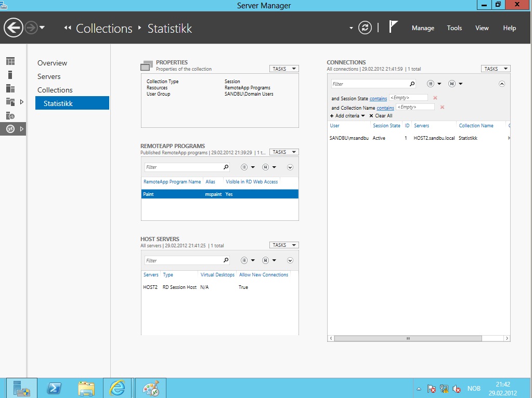
Task: Open the Dashboard icon in left navigation
Action: pos(10,61)
